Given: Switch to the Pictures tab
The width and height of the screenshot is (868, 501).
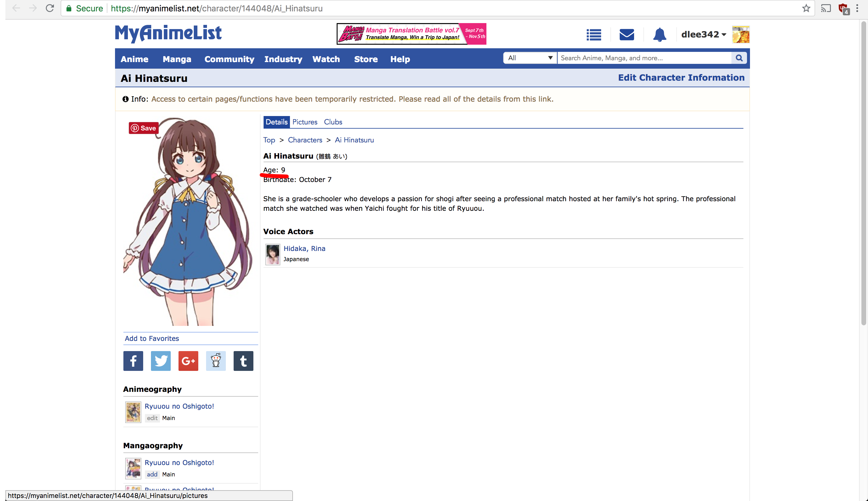Looking at the screenshot, I should coord(305,122).
